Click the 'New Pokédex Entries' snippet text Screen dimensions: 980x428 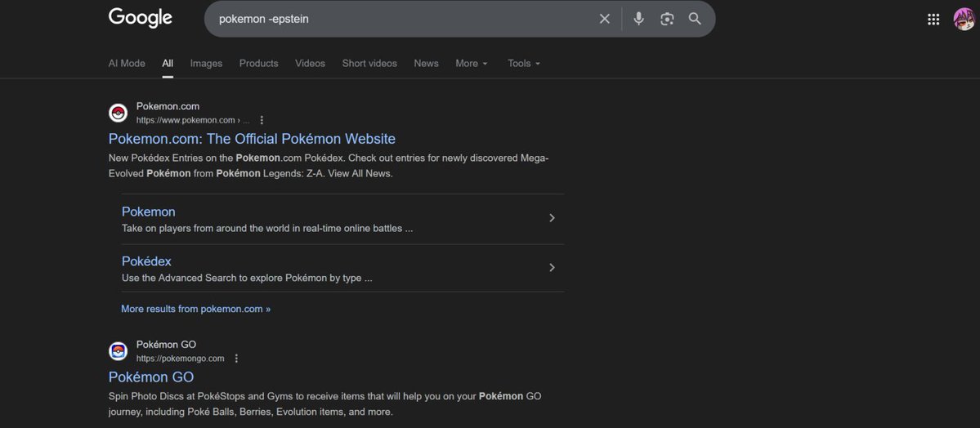click(x=329, y=166)
